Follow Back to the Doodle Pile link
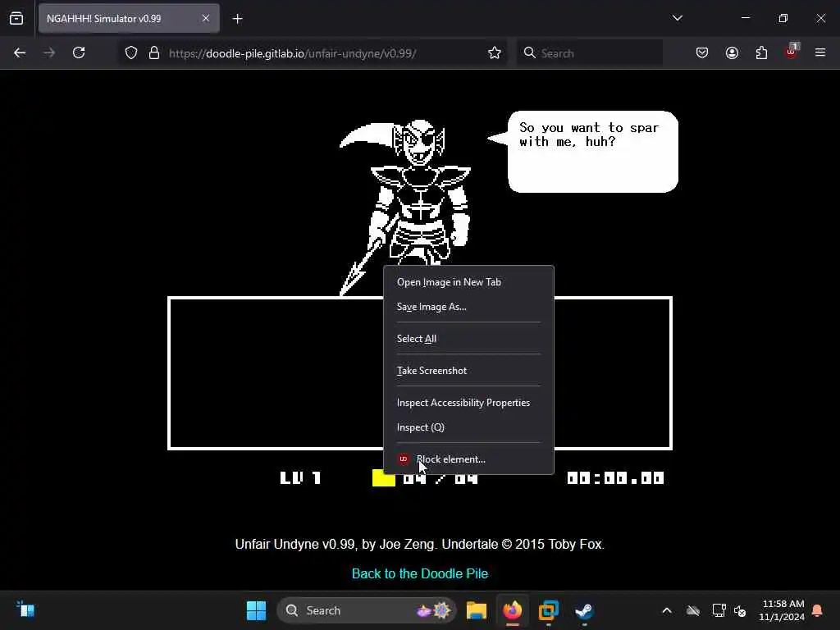This screenshot has height=630, width=840. point(420,573)
